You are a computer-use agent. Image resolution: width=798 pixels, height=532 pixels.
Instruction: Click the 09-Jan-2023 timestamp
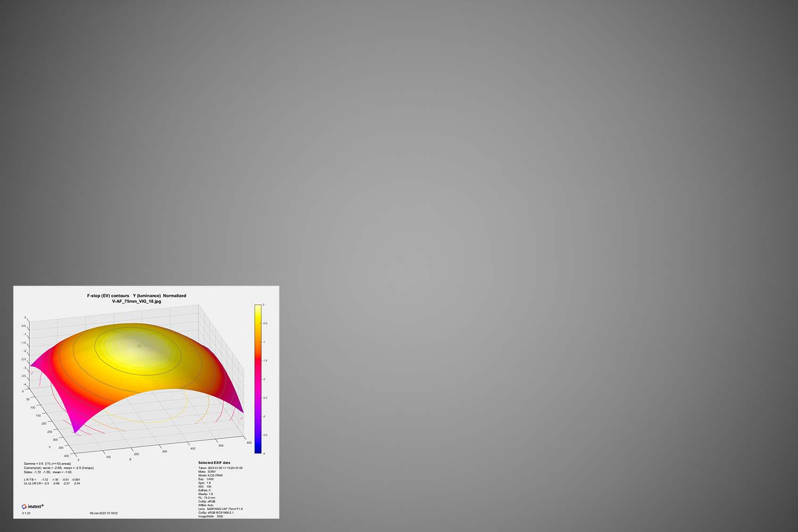pos(104,513)
